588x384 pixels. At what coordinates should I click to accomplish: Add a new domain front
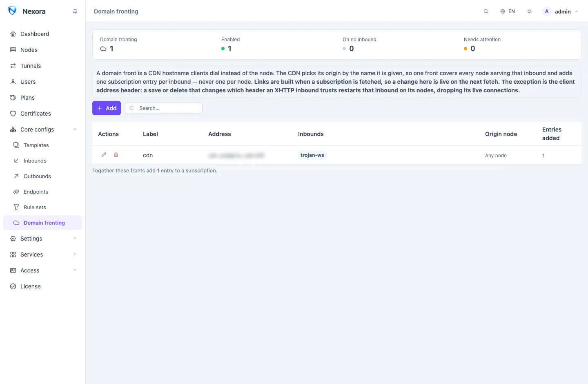(107, 108)
